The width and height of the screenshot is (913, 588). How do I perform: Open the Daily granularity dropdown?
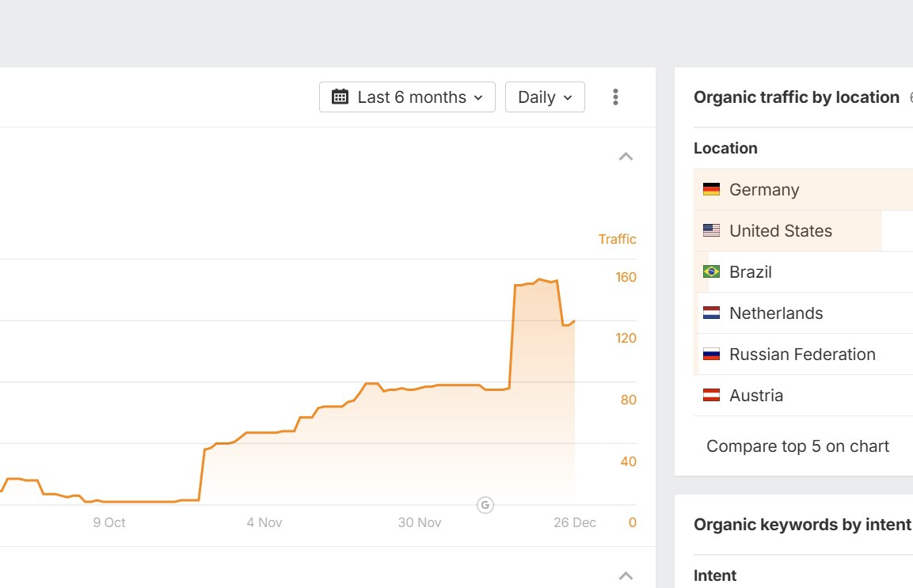(x=545, y=97)
